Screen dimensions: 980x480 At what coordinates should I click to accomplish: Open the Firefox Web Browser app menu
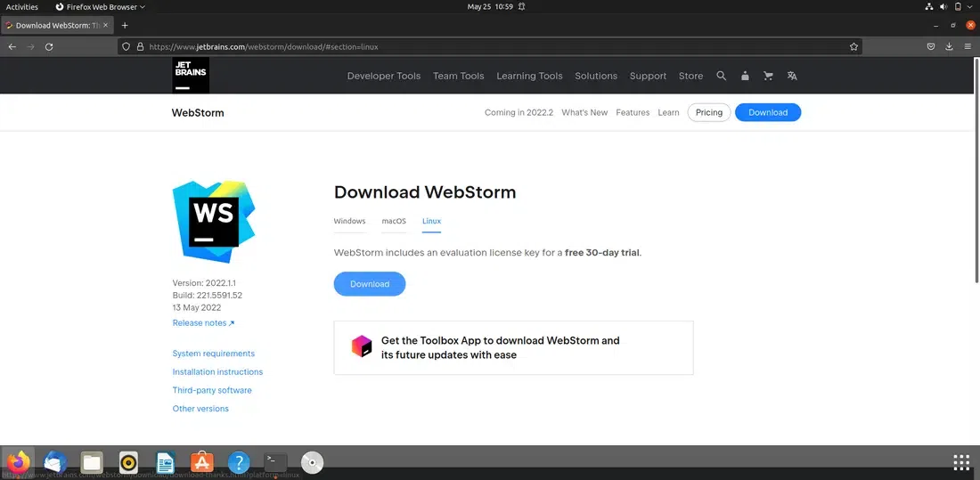[100, 7]
